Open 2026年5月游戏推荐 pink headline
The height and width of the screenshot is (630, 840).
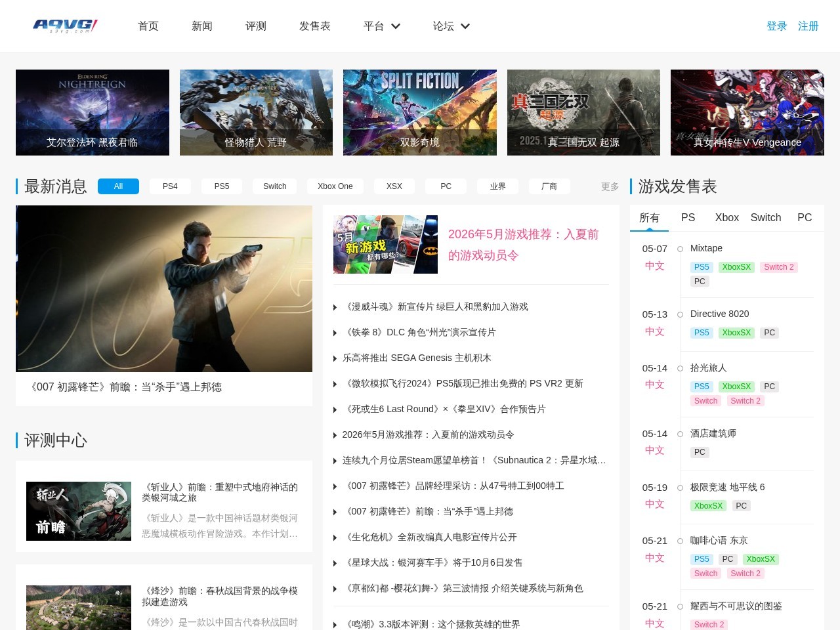[524, 245]
